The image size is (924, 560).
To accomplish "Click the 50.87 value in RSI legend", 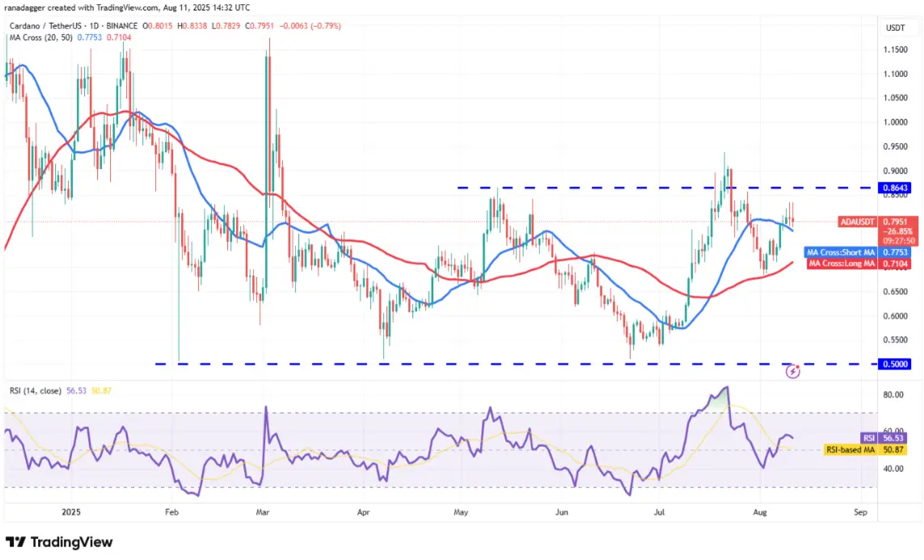I will (101, 390).
